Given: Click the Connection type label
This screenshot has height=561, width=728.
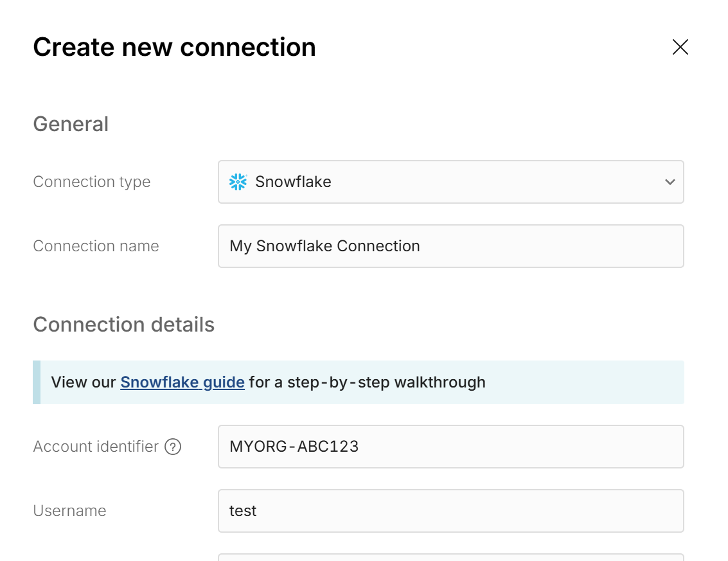Looking at the screenshot, I should point(91,182).
